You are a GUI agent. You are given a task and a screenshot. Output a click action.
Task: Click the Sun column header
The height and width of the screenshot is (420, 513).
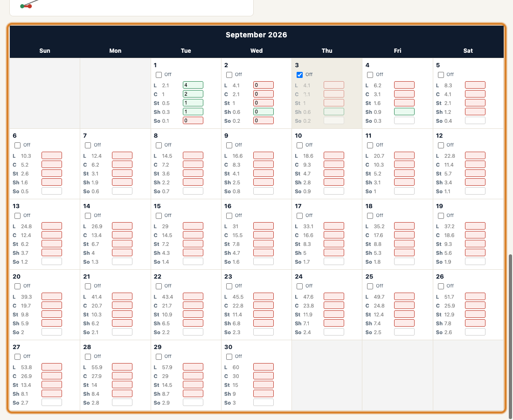coord(45,51)
